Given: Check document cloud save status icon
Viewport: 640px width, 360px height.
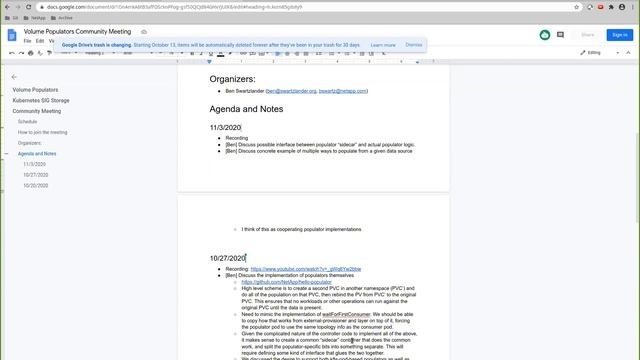Looking at the screenshot, I should point(144,32).
